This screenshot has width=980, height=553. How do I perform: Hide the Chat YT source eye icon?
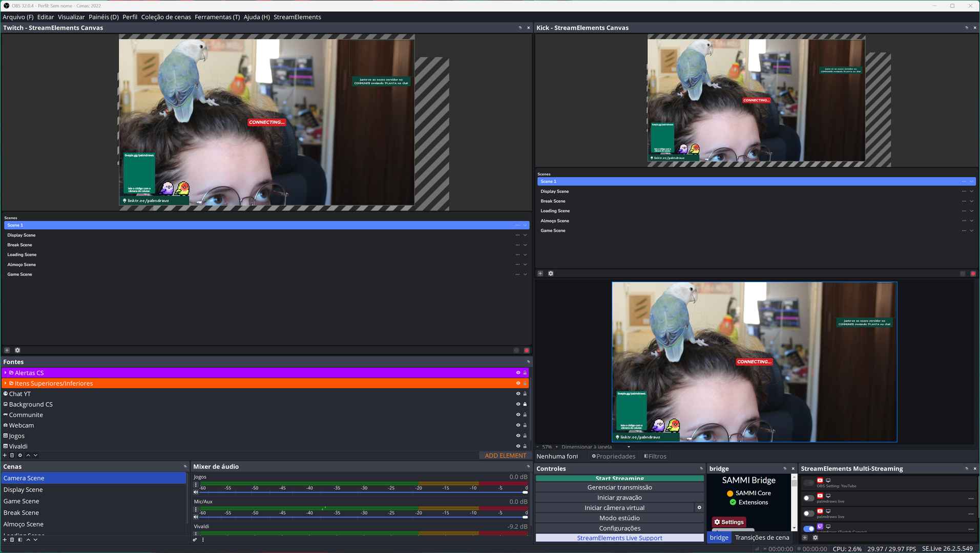[518, 394]
